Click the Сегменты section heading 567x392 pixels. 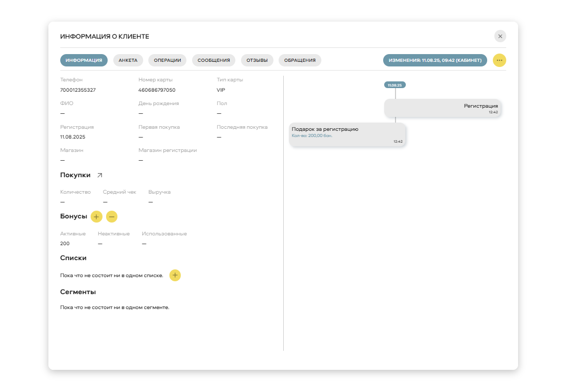(x=78, y=292)
